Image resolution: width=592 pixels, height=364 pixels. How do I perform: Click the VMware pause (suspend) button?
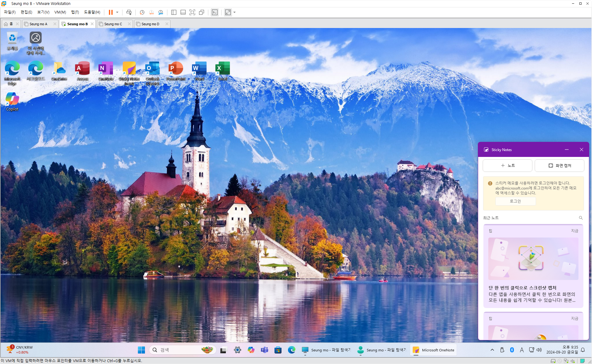click(x=110, y=12)
